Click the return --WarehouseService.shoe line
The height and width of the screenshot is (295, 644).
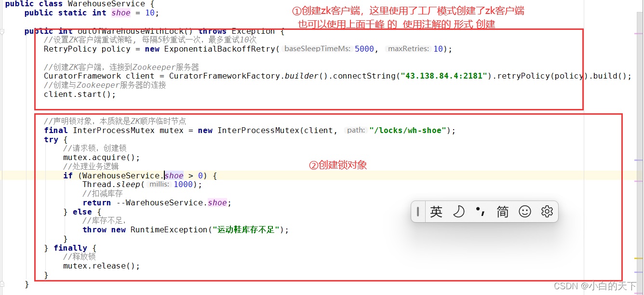[x=157, y=202]
